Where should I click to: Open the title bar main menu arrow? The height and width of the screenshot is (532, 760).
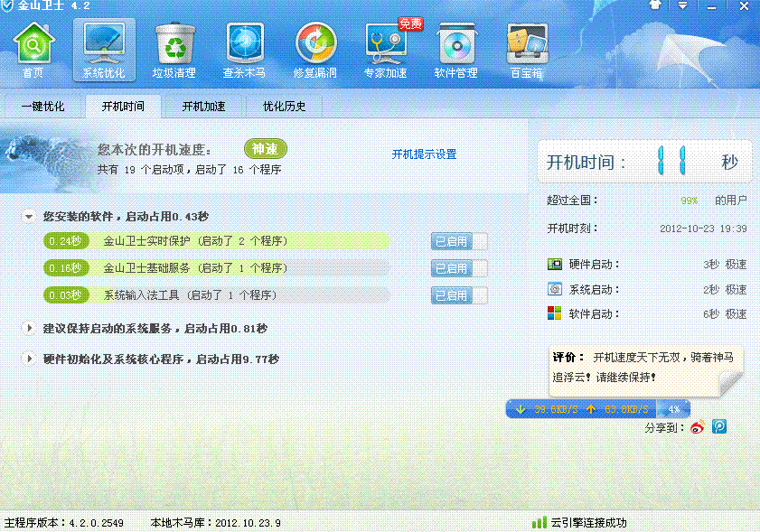[682, 5]
